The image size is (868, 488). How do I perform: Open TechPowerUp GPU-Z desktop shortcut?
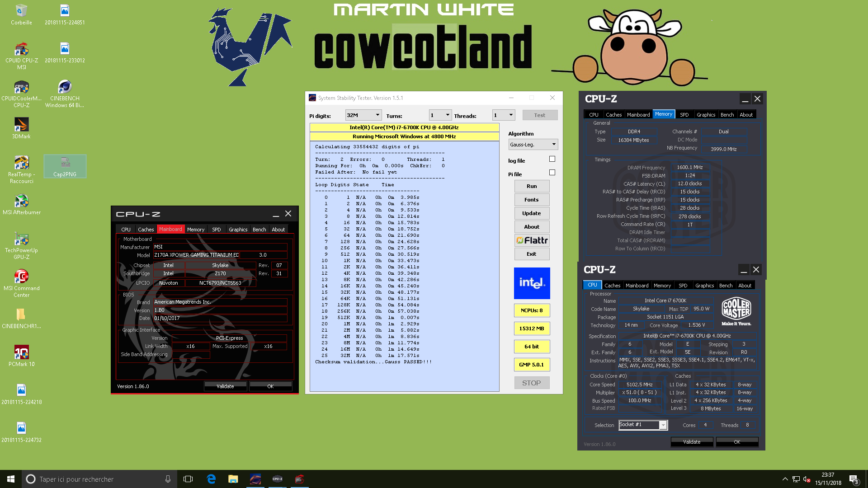(x=21, y=246)
